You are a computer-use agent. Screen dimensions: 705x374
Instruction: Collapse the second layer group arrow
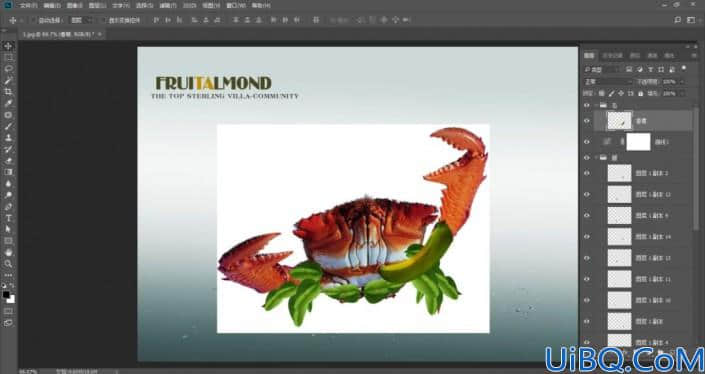pyautogui.click(x=596, y=158)
